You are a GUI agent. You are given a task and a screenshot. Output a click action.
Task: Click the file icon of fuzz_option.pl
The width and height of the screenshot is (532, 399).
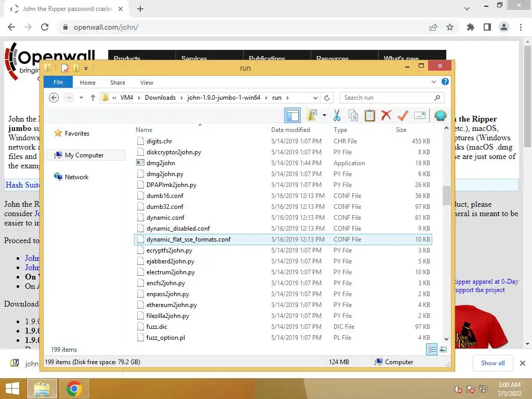click(x=140, y=338)
